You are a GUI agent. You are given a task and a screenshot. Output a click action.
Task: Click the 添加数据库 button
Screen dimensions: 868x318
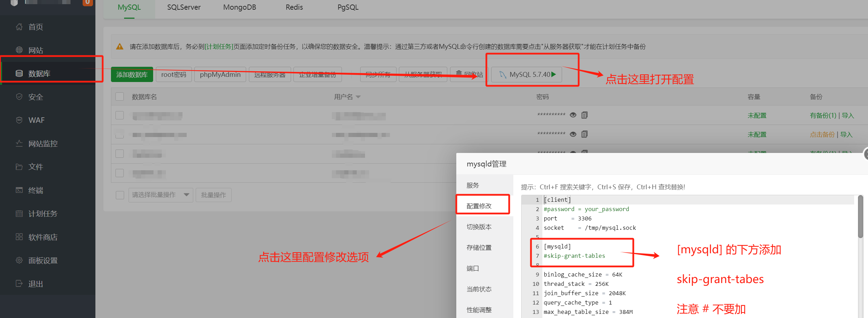click(132, 74)
